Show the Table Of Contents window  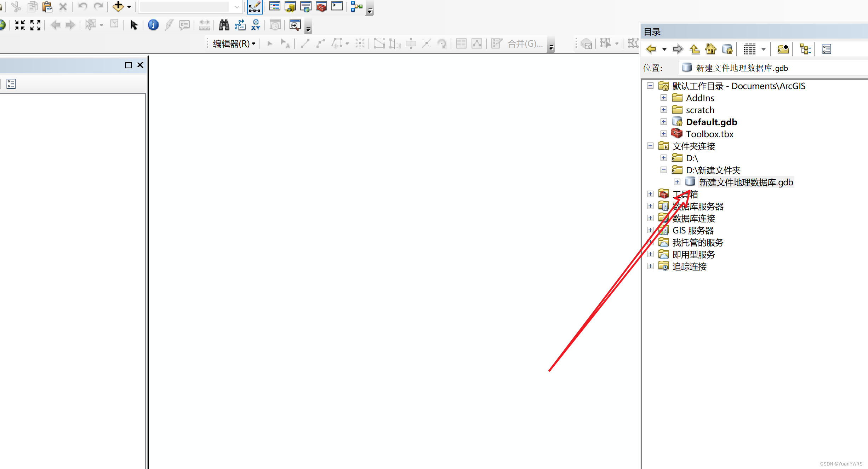tap(275, 6)
